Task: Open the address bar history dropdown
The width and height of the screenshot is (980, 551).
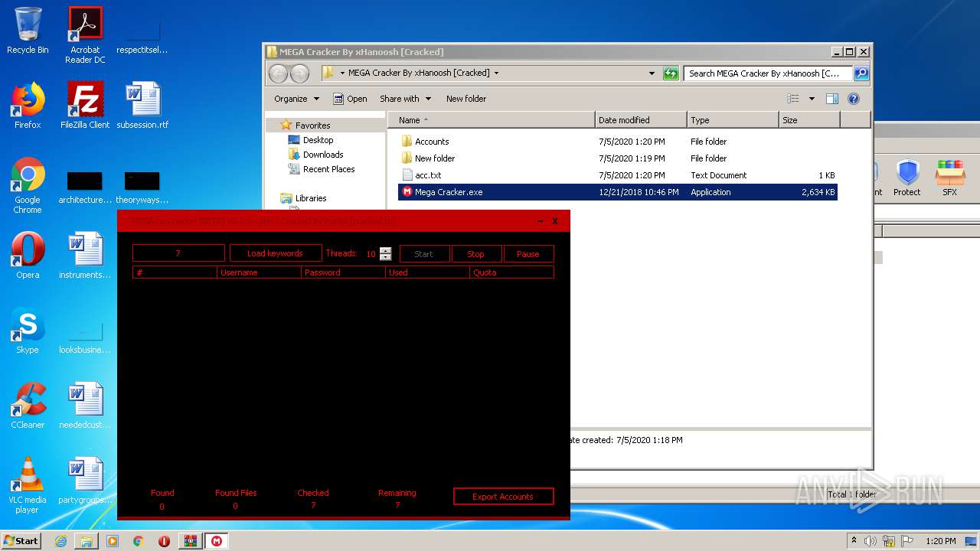Action: pyautogui.click(x=652, y=73)
